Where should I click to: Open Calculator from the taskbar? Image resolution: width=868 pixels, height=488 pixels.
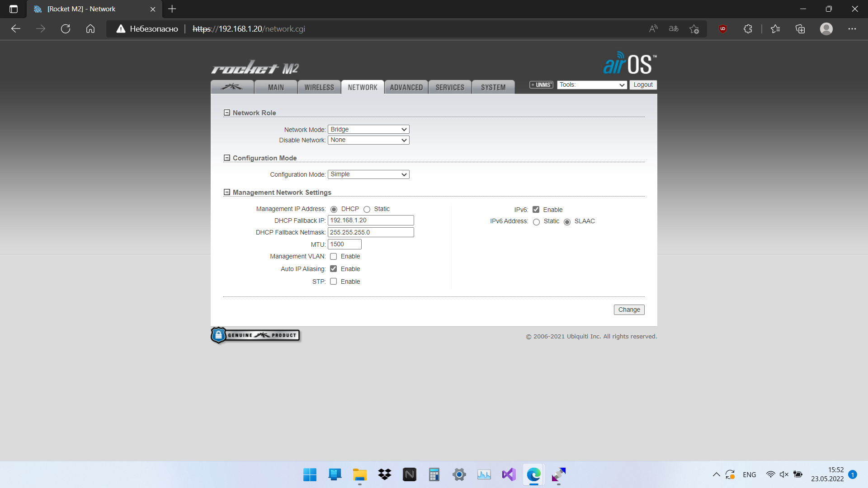(434, 474)
